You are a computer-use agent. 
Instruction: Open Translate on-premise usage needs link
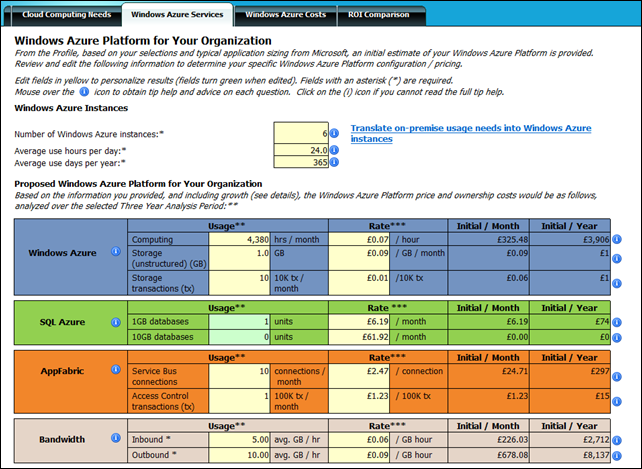(471, 133)
